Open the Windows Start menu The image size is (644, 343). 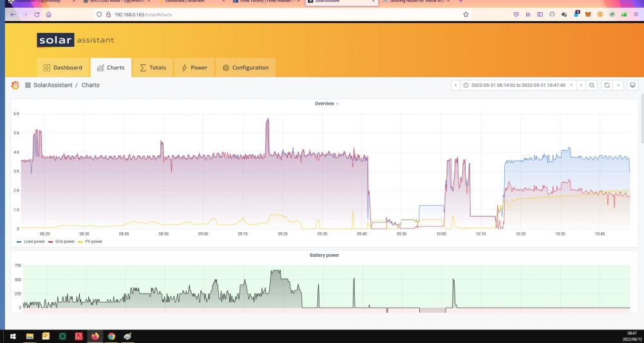(13, 337)
